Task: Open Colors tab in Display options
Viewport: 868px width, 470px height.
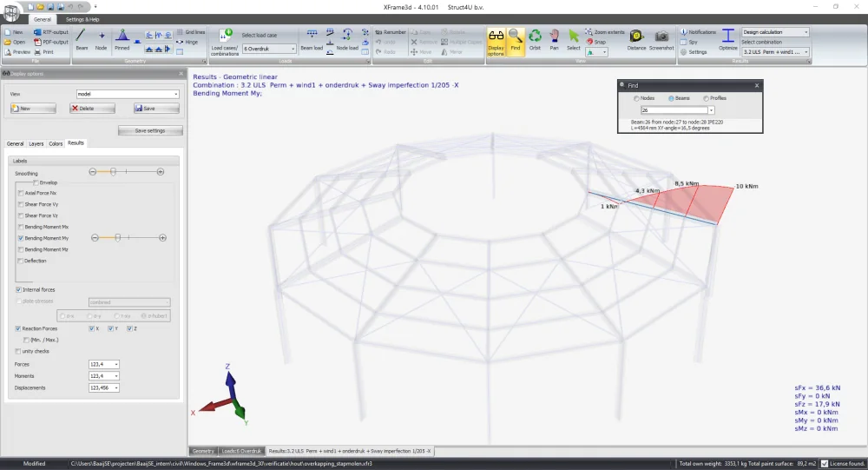Action: tap(56, 143)
